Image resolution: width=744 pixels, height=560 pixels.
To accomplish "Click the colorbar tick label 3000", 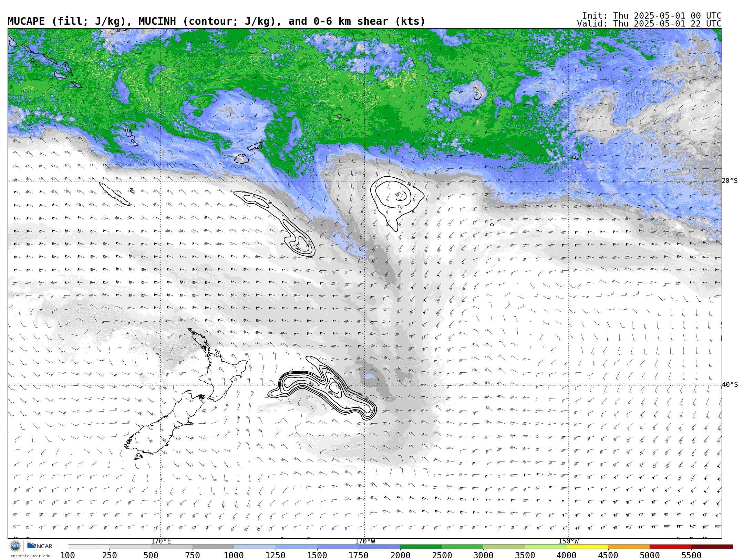I will pos(483,556).
